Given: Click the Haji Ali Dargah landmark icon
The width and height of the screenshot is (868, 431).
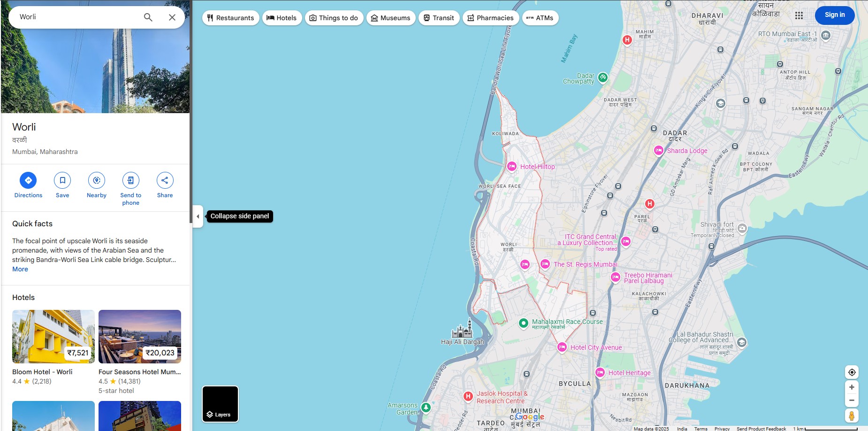Looking at the screenshot, I should (462, 328).
